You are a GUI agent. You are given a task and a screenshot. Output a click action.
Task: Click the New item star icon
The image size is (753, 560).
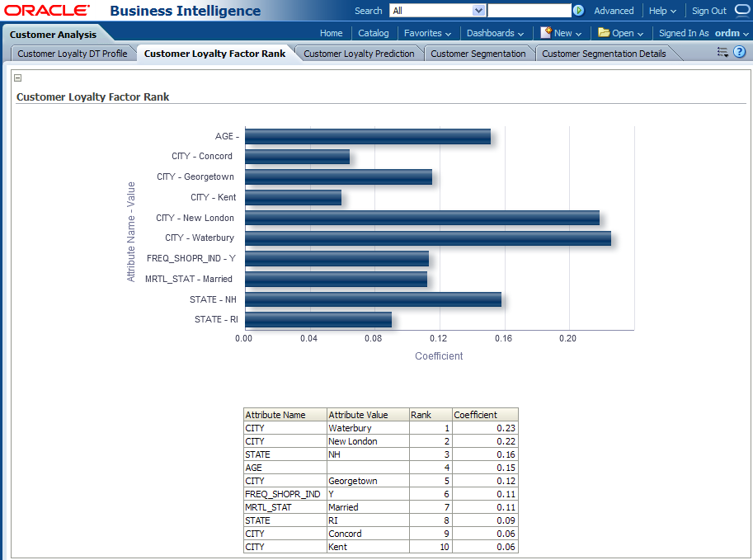click(546, 33)
